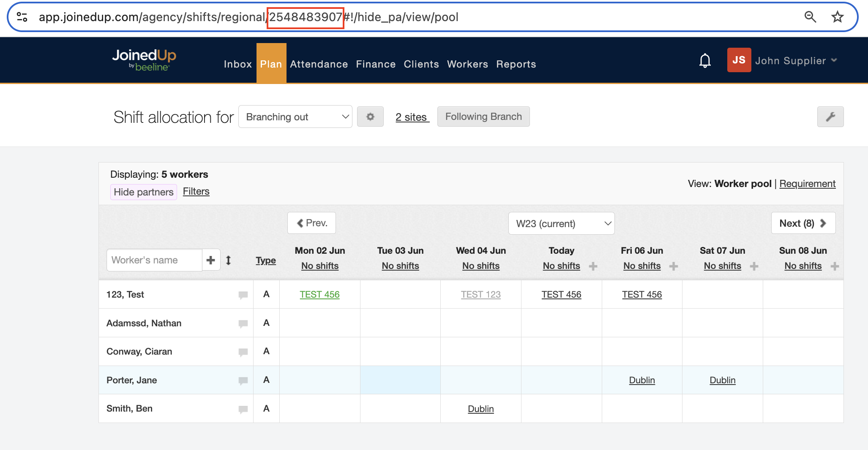The height and width of the screenshot is (450, 868).
Task: Expand John Supplier account menu
Action: 795,61
